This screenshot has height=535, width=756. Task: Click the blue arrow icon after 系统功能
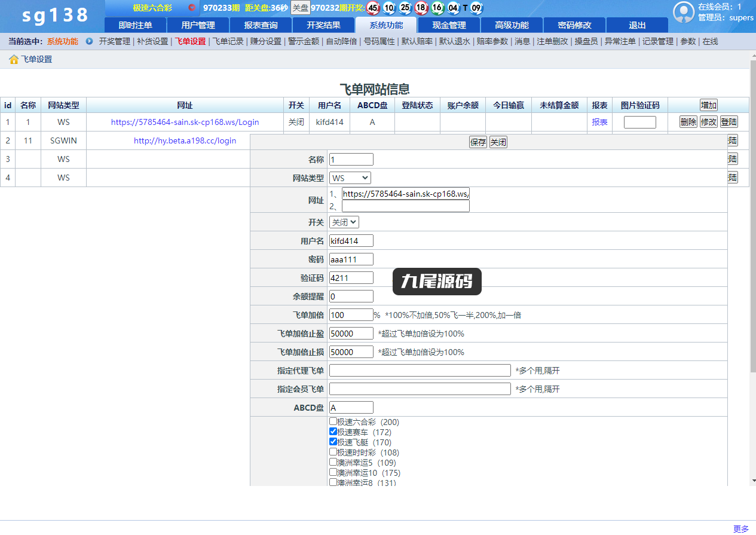90,41
